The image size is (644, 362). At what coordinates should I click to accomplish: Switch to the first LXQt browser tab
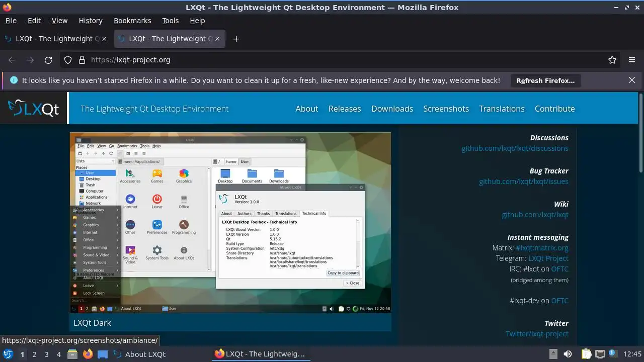56,39
